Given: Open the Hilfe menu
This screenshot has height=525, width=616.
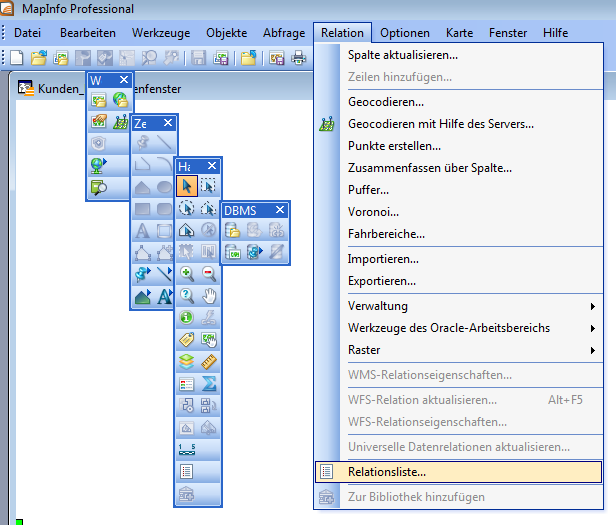Looking at the screenshot, I should click(x=556, y=33).
